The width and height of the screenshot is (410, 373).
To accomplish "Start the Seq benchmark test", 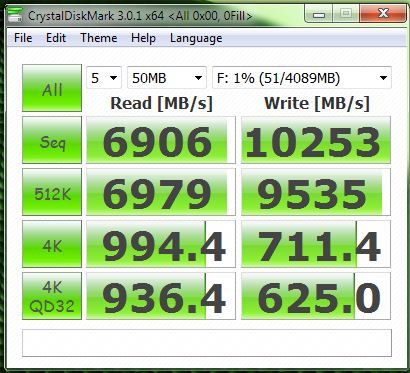I will tap(52, 140).
